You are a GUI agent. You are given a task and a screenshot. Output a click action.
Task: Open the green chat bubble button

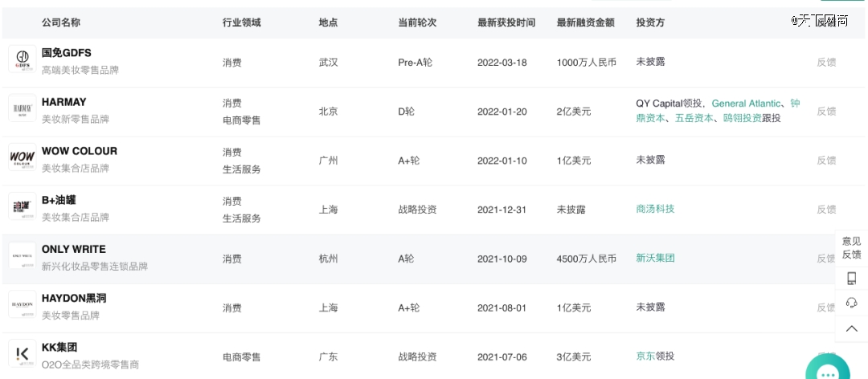828,368
